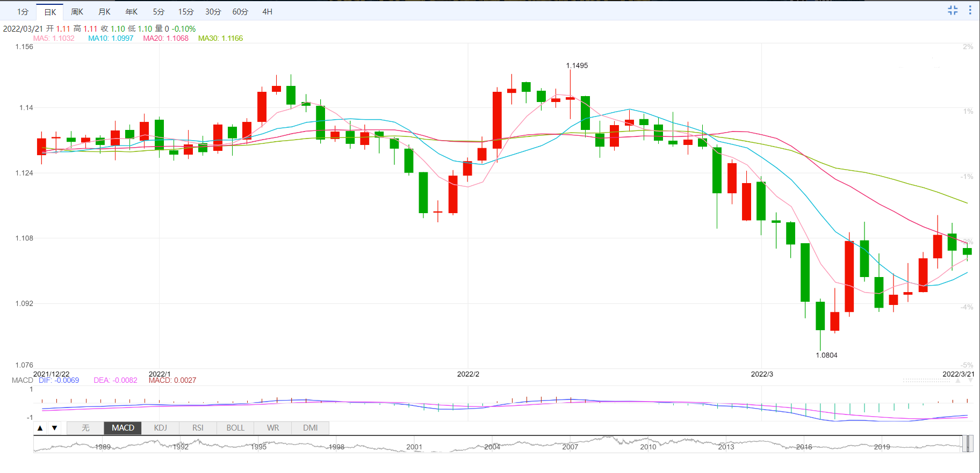The width and height of the screenshot is (980, 473).
Task: Choose the 年K yearly chart tab
Action: pyautogui.click(x=131, y=12)
